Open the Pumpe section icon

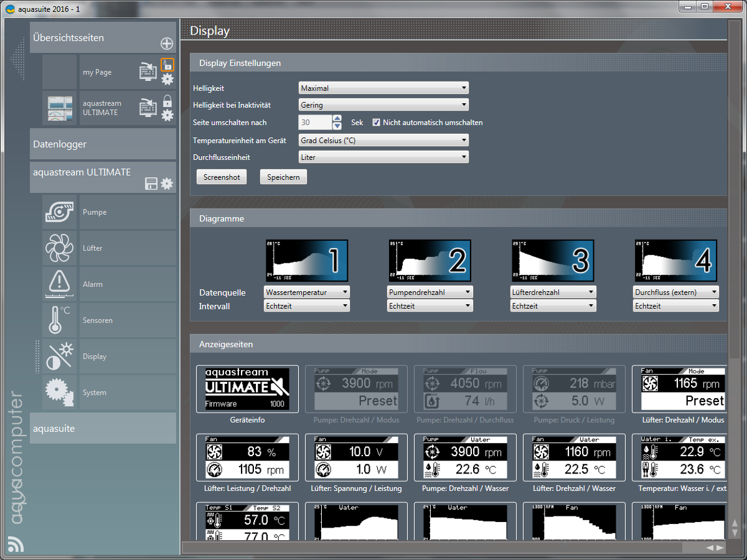[x=60, y=212]
